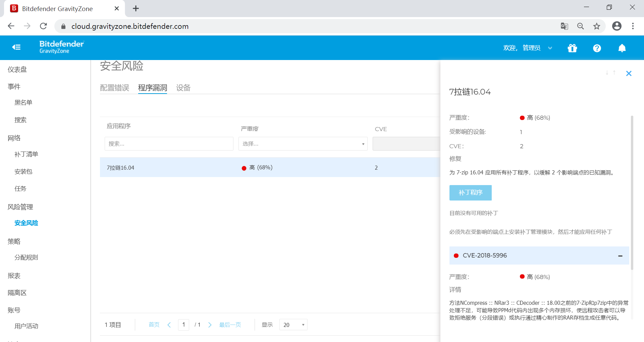Open the translate page icon
The image size is (644, 342).
coord(565,26)
